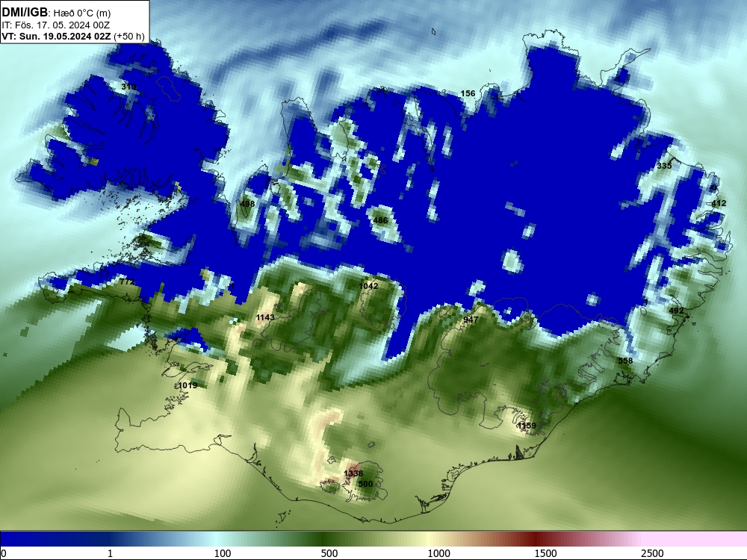
Task: Click the 1042 map value
Action: (368, 286)
